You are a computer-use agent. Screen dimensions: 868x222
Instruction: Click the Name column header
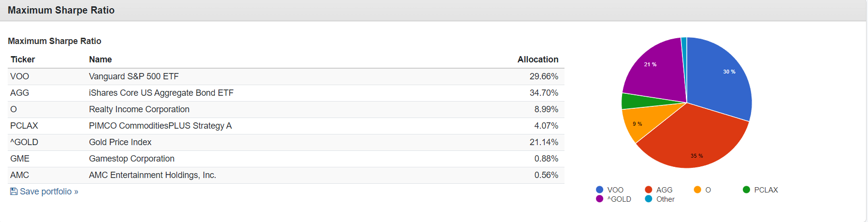tap(100, 59)
